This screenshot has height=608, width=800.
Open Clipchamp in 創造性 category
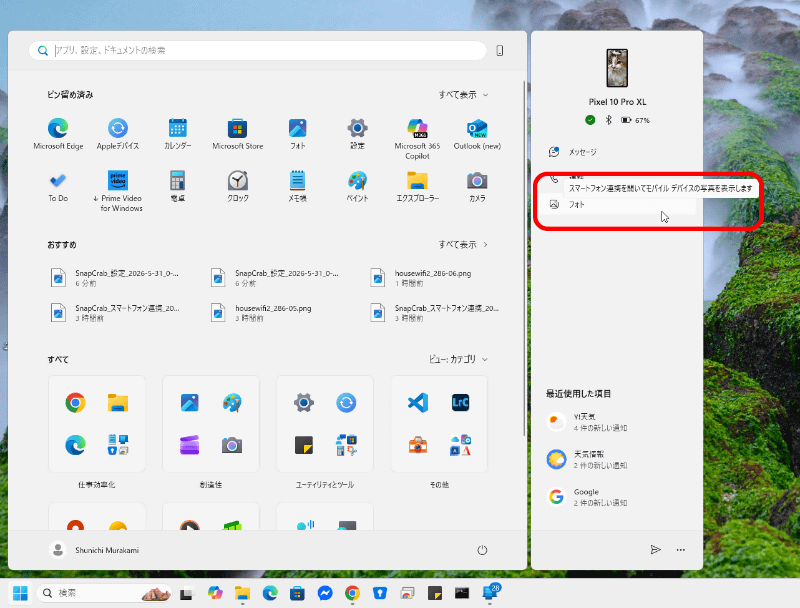click(x=189, y=445)
